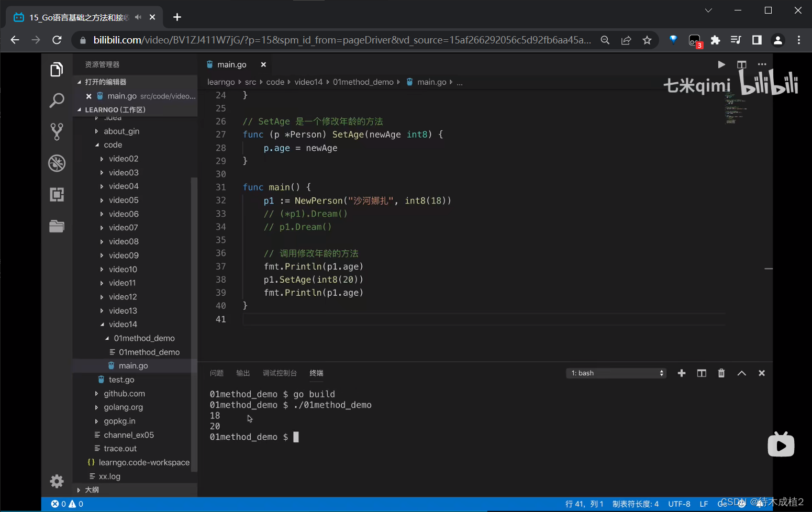Screen dimensions: 812x512
Task: Select the 终端 panel tab
Action: pyautogui.click(x=316, y=373)
